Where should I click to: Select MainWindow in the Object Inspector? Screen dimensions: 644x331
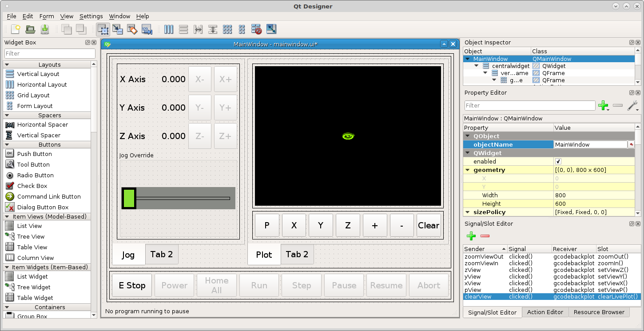point(549,59)
